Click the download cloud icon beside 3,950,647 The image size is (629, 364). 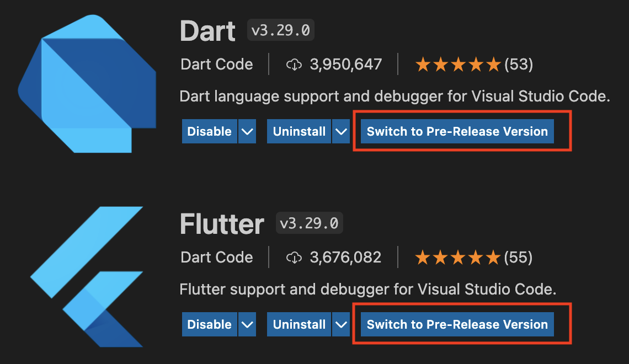[x=295, y=64]
